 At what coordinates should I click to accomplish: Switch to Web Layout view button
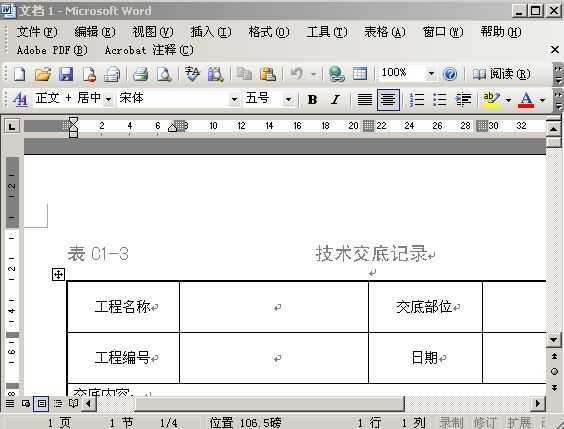pyautogui.click(x=26, y=403)
